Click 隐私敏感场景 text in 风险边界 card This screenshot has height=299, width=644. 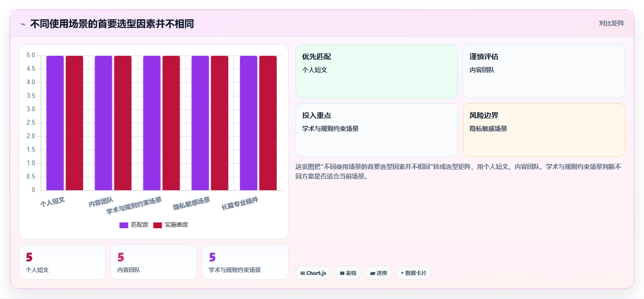tap(488, 129)
